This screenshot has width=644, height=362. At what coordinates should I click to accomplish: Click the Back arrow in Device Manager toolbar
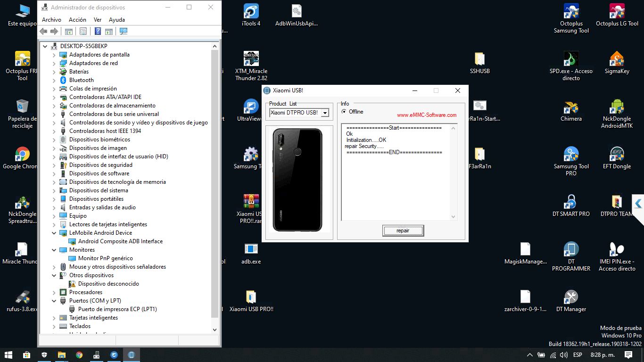(x=43, y=31)
